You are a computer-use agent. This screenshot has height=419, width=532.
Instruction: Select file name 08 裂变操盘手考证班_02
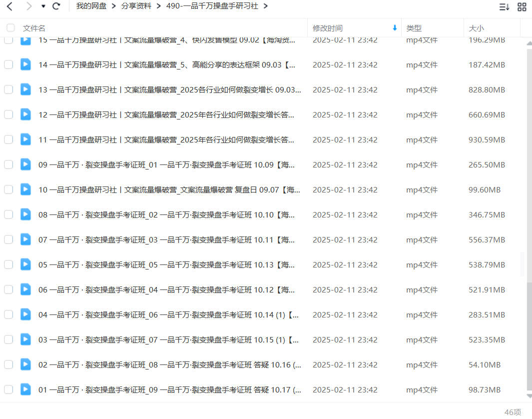click(166, 215)
